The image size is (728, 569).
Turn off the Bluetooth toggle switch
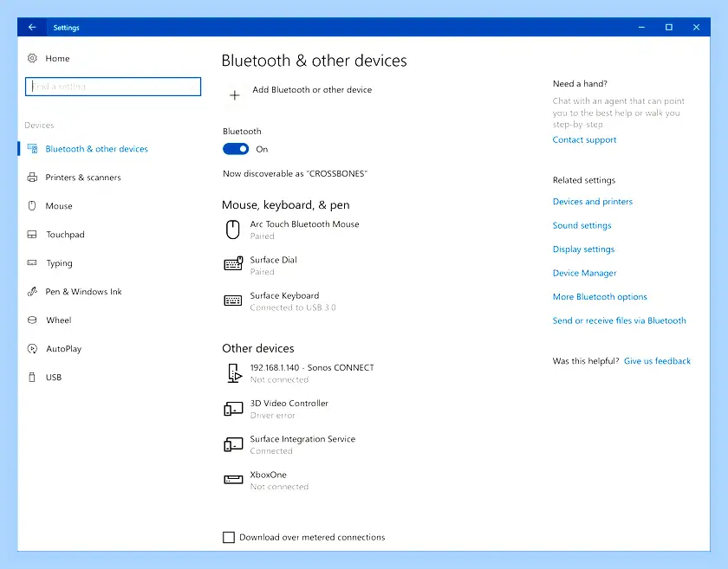pyautogui.click(x=236, y=149)
